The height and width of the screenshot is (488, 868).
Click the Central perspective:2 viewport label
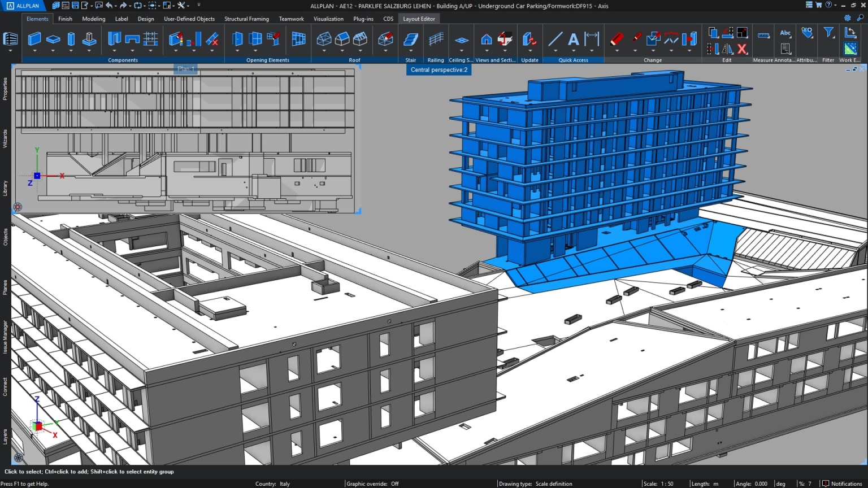click(439, 69)
